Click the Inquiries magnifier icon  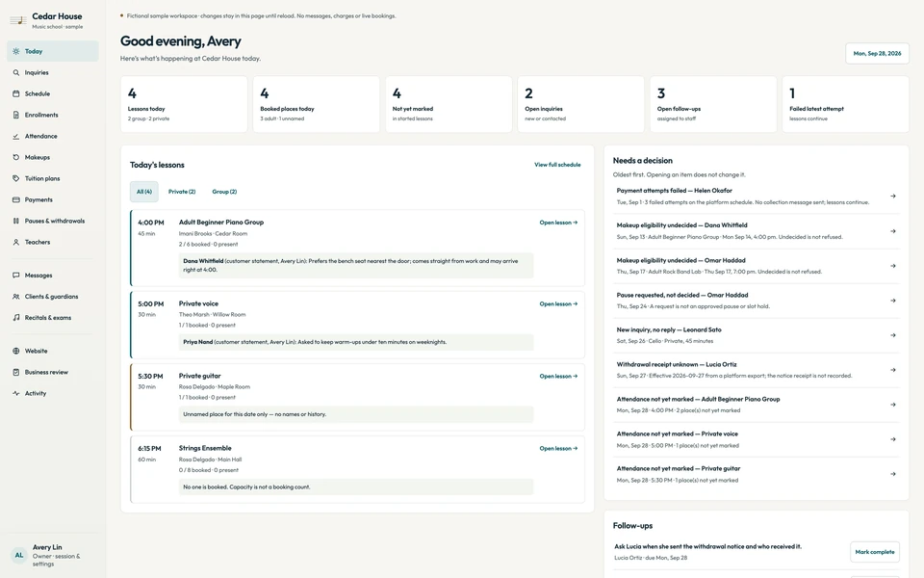16,72
